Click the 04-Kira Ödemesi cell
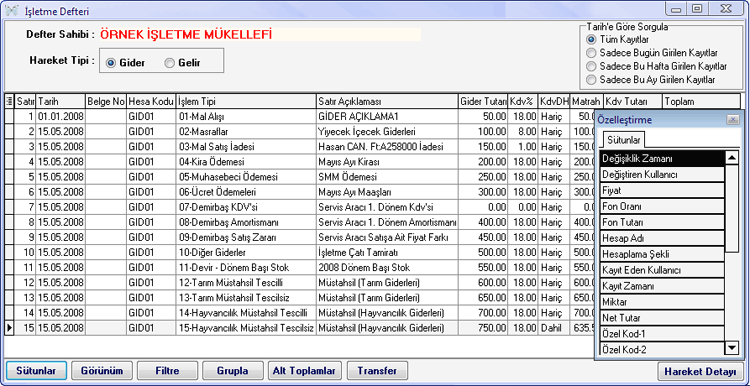This screenshot has height=386, width=750. point(246,161)
